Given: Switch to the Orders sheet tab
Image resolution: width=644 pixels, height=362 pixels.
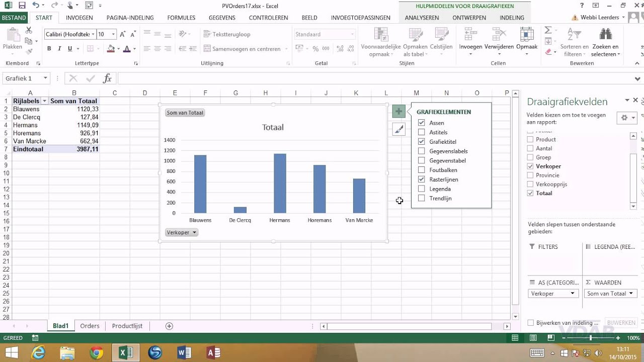Looking at the screenshot, I should [x=90, y=326].
